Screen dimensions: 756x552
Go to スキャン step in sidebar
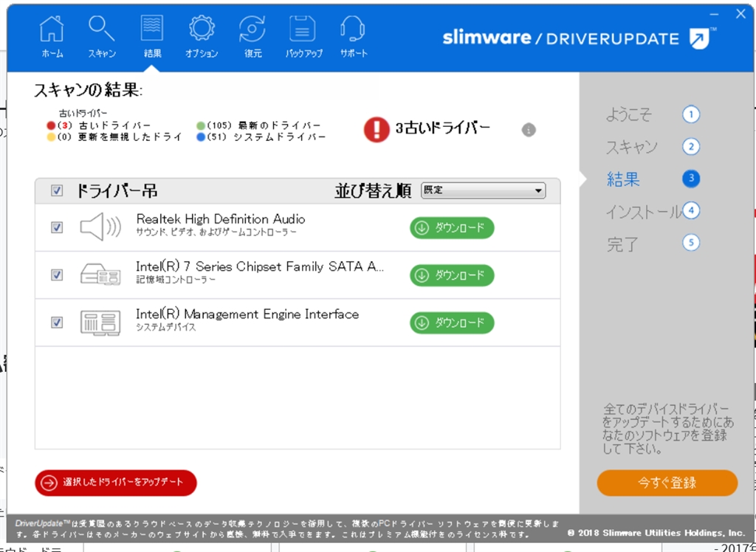[632, 147]
